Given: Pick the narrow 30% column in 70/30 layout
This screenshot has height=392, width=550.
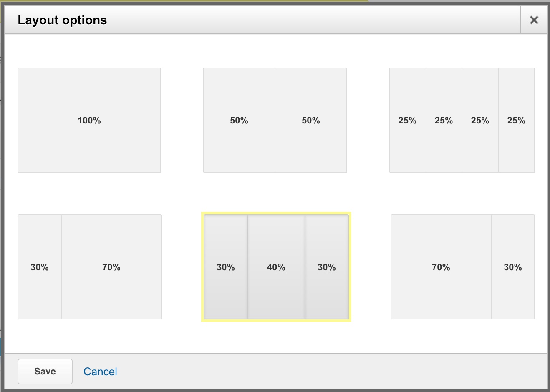Looking at the screenshot, I should [513, 267].
